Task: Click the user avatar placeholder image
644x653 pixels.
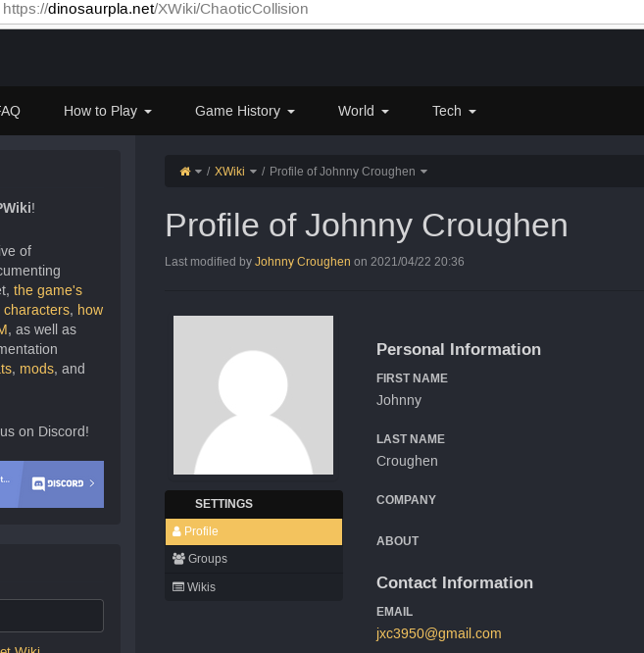Action: (x=253, y=395)
